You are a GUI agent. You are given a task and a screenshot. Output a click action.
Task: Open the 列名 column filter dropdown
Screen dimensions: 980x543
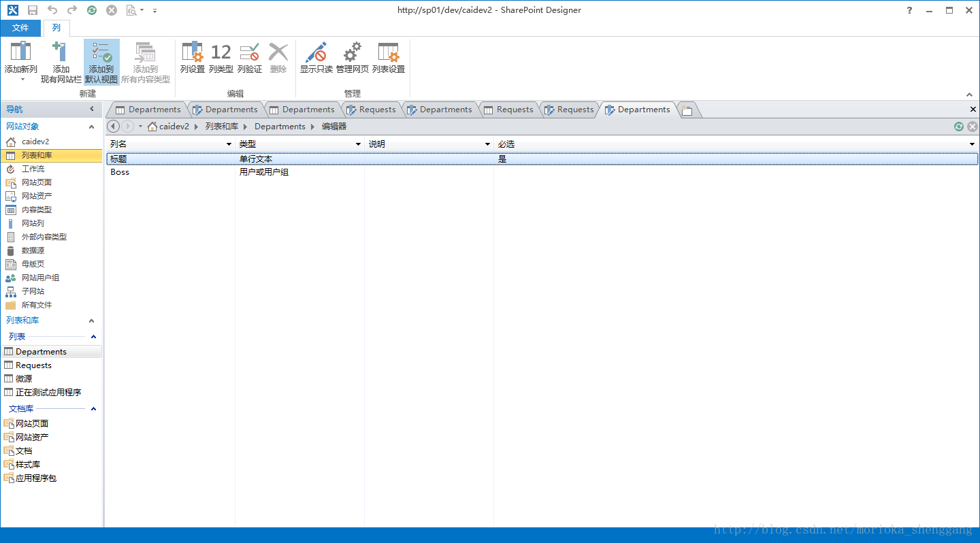point(229,144)
